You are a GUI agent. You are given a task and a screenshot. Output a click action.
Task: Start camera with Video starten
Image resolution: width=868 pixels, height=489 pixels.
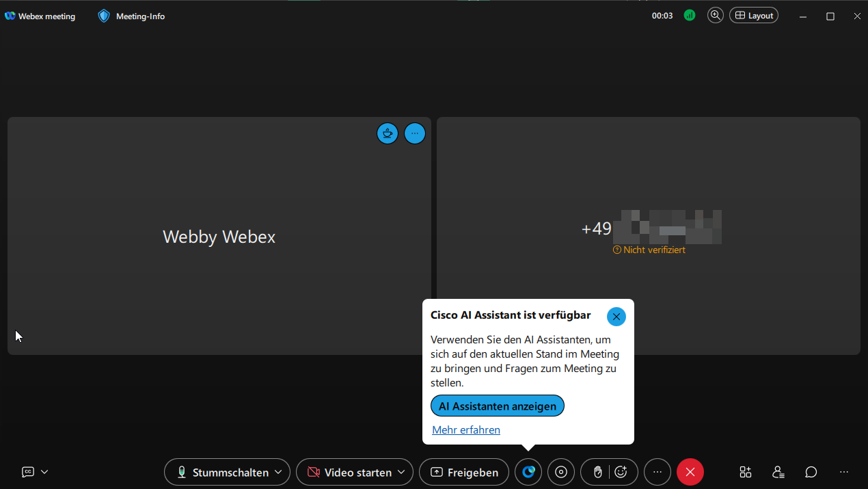[349, 472]
